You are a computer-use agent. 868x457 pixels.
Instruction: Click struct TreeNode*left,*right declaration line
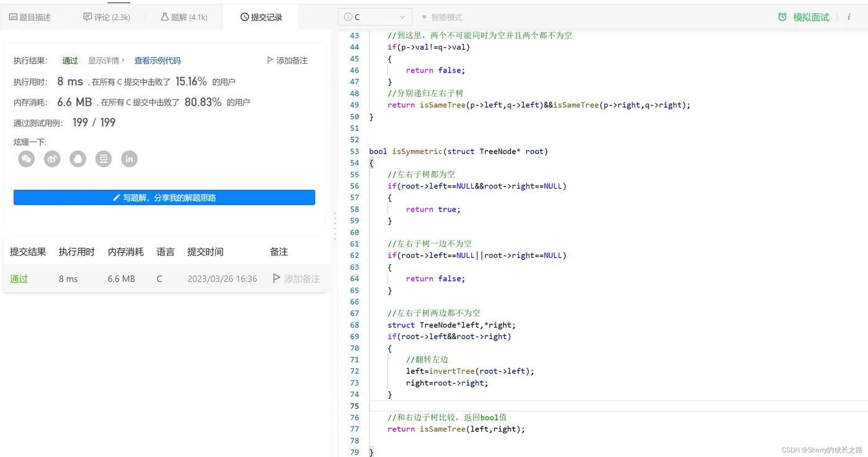coord(451,325)
